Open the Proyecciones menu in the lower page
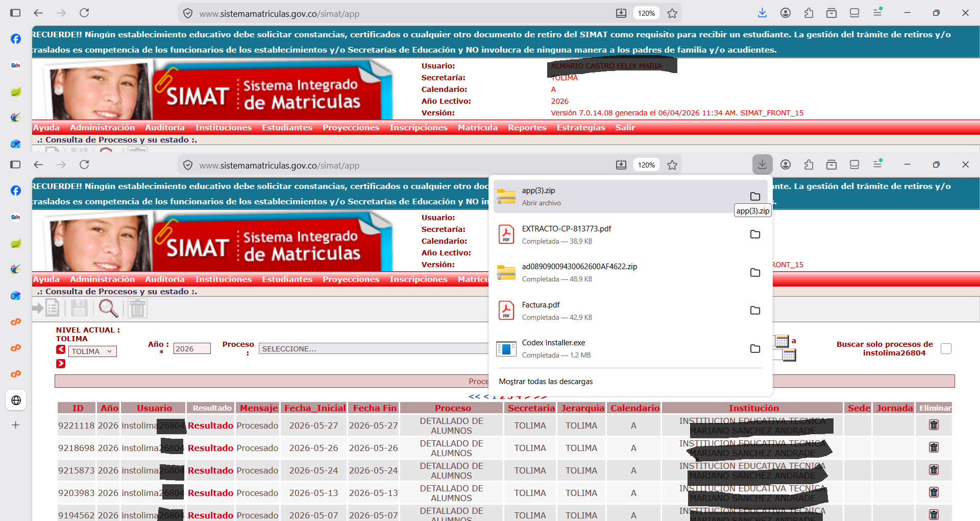Screen dimensions: 980x521 [x=351, y=279]
